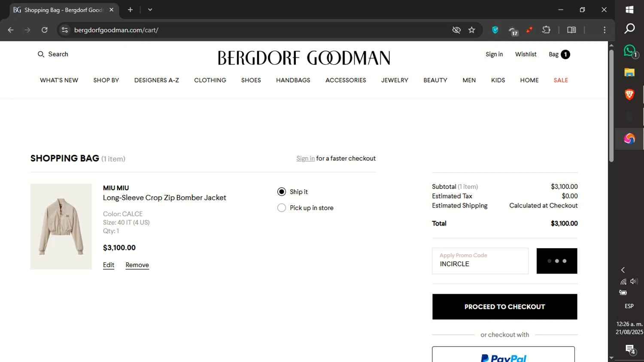Open the SALE menu
Viewport: 644px width, 362px height.
click(561, 80)
